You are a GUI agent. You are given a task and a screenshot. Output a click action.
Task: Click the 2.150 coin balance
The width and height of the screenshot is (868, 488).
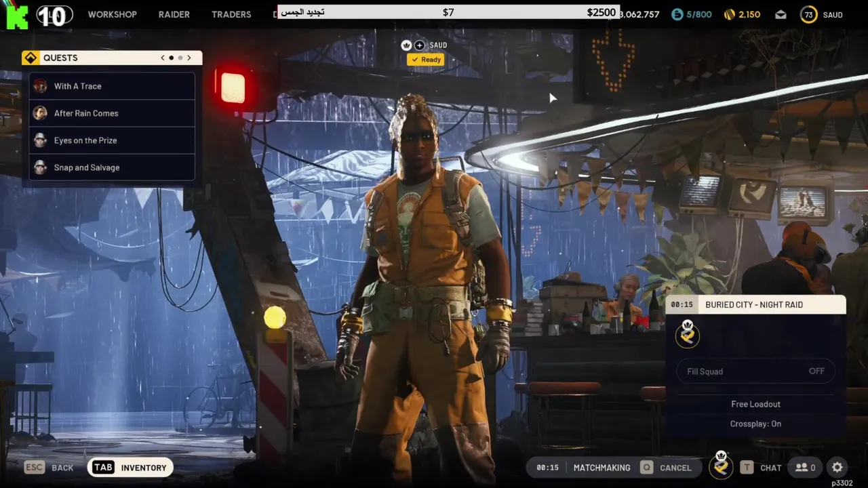point(749,15)
